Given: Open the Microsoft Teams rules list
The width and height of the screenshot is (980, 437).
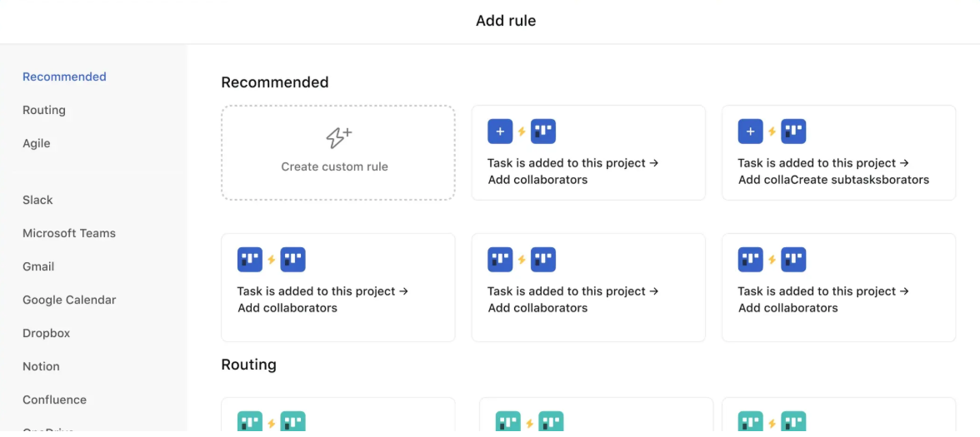Looking at the screenshot, I should tap(68, 233).
